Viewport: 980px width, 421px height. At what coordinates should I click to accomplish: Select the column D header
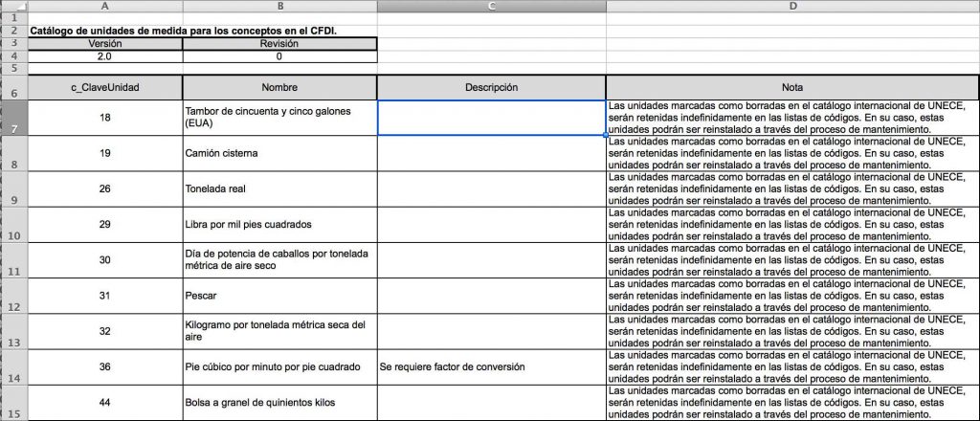pos(792,7)
